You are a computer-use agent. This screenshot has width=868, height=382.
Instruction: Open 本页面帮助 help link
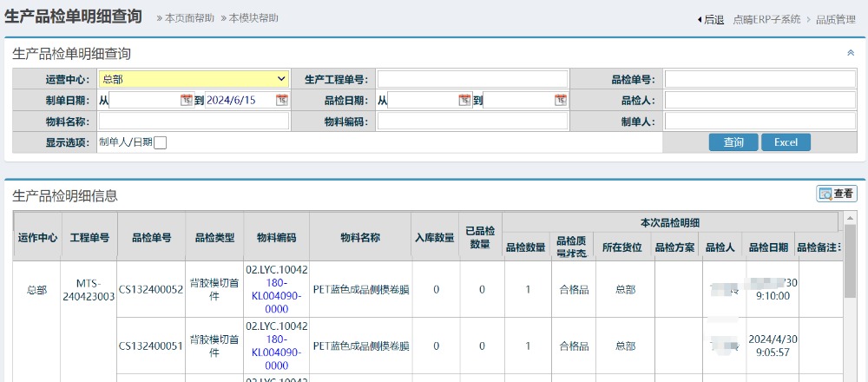(189, 18)
